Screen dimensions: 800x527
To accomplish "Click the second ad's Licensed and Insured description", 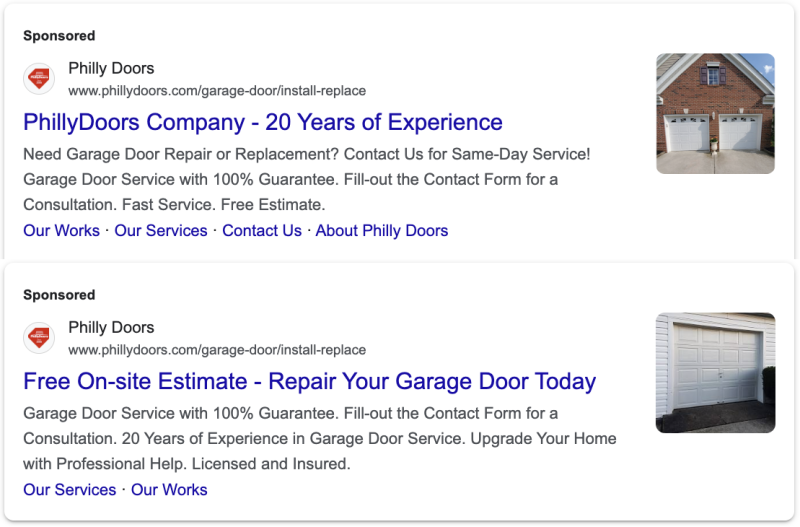I will [320, 439].
